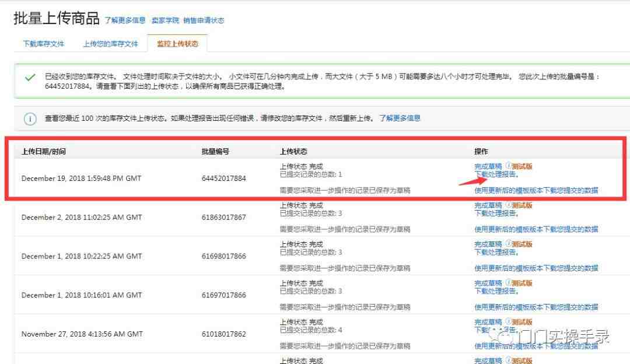The width and height of the screenshot is (630, 364).
Task: Click info icon beside 测试版 for batch 61018017862
Action: (508, 321)
